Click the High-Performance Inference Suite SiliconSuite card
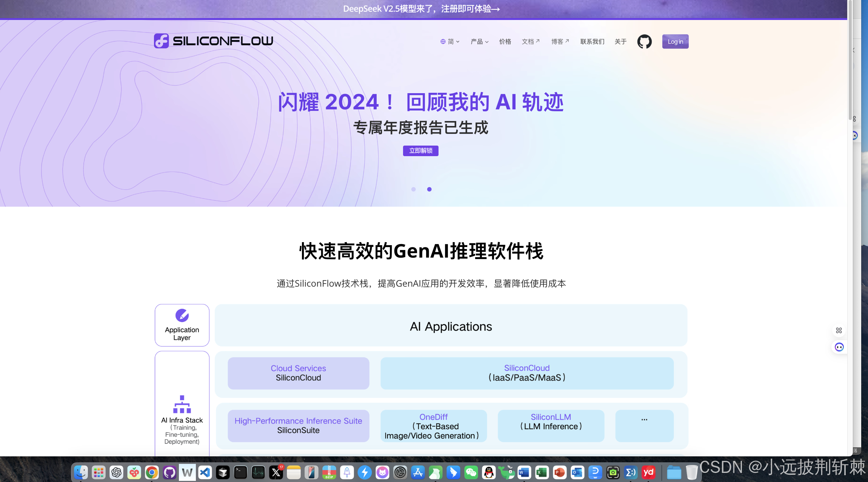This screenshot has height=482, width=868. (x=298, y=426)
